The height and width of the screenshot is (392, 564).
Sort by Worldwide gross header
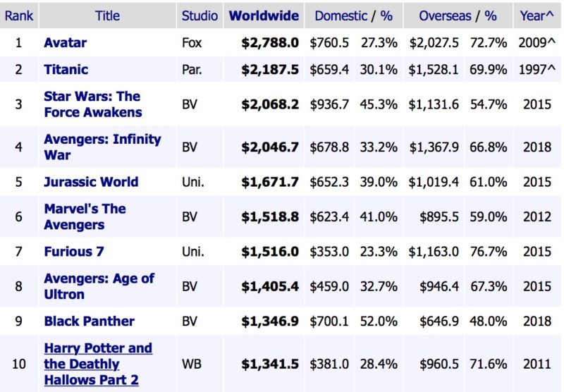click(264, 16)
